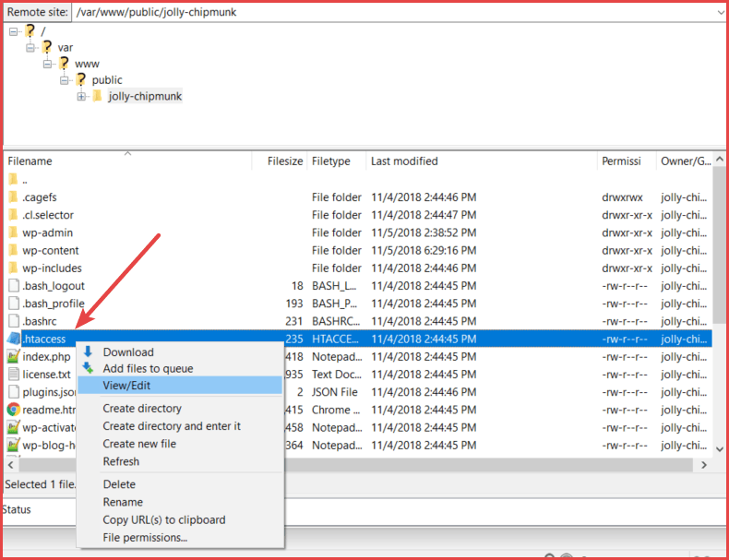Click horizontal scroll left arrow
This screenshot has width=729, height=560.
(x=11, y=465)
